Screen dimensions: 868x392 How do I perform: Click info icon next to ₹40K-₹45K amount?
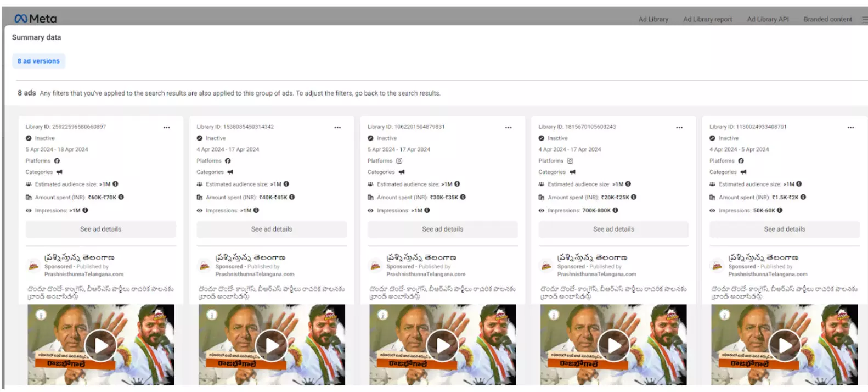[292, 197]
